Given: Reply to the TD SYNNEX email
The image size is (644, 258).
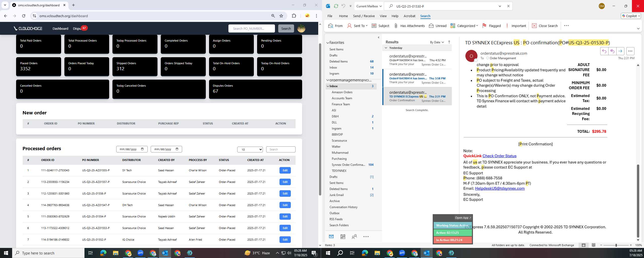Looking at the screenshot, I should click(x=604, y=51).
